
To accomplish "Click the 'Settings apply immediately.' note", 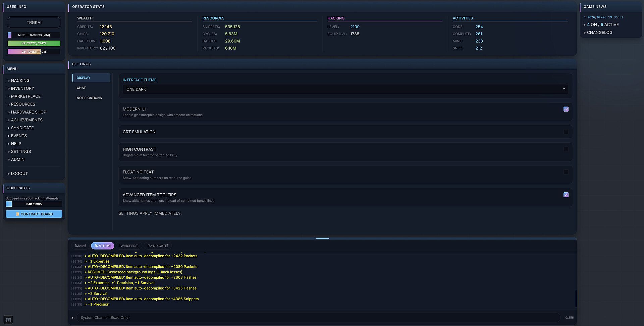I will pyautogui.click(x=150, y=213).
